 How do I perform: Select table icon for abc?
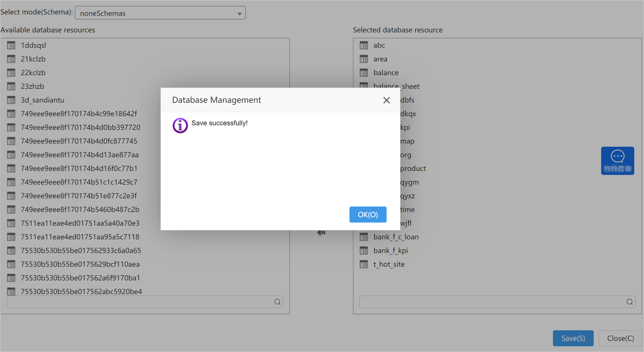364,45
